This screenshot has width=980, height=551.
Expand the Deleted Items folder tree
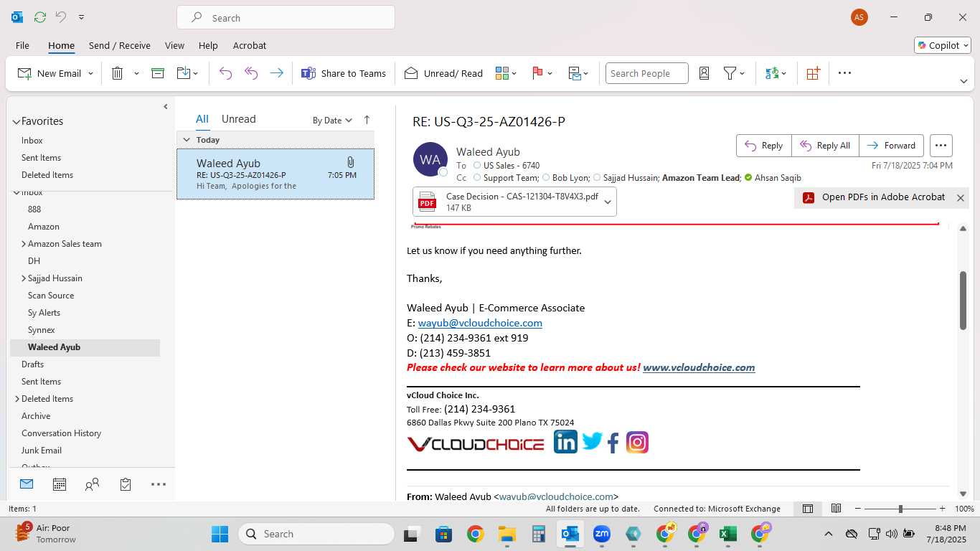click(17, 399)
